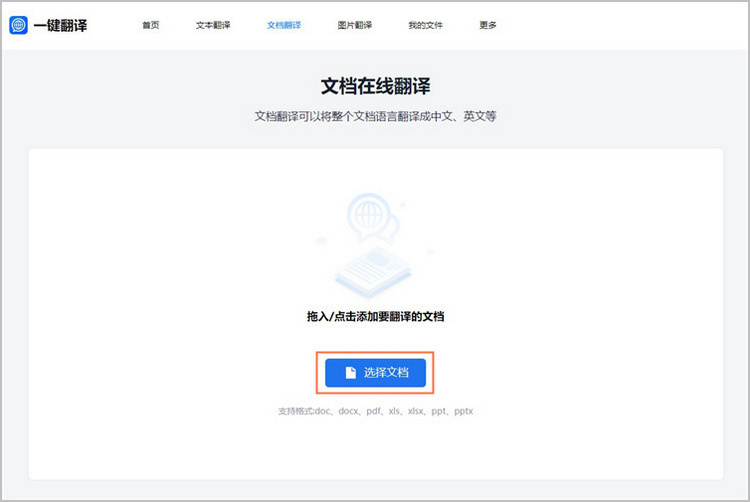
Task: Click the 支持格式 supported formats text
Action: 375,411
